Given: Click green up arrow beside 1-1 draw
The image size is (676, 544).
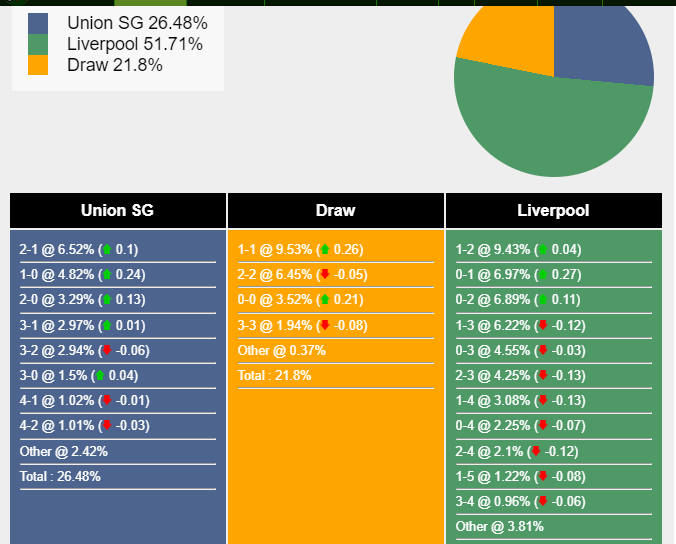Looking at the screenshot, I should (x=325, y=250).
